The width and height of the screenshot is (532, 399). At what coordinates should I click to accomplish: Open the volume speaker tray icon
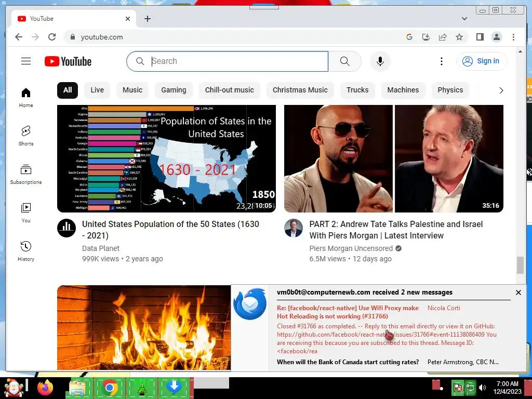[x=482, y=388]
